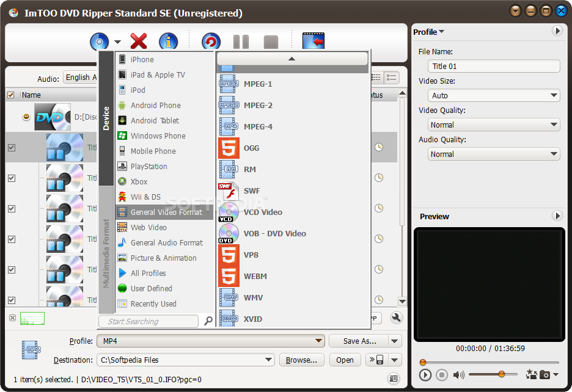Select VCD Video disc icon
The width and height of the screenshot is (572, 392).
(x=229, y=212)
